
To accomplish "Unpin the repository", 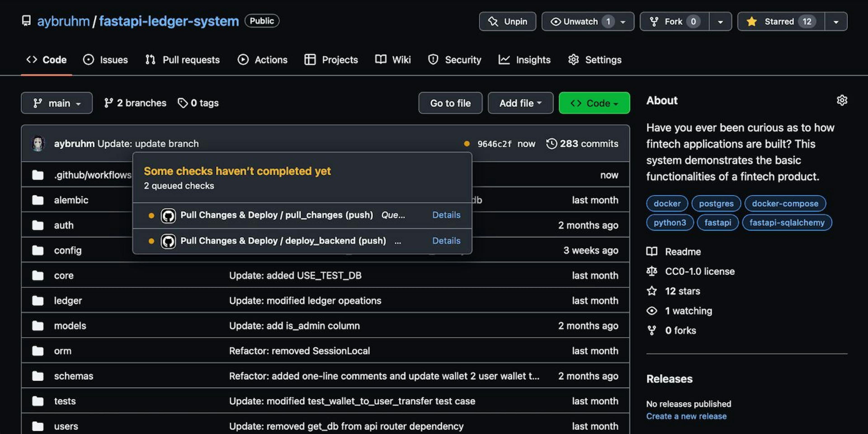I will [x=507, y=21].
